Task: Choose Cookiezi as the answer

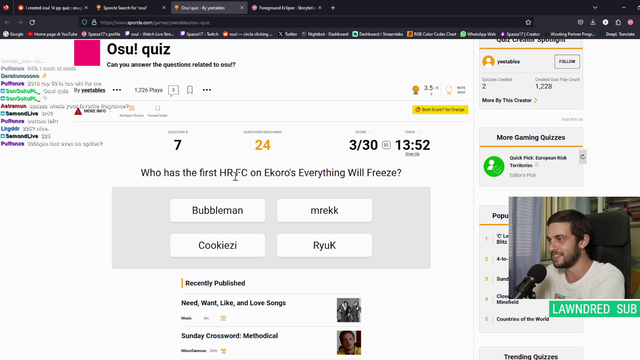Action: (x=218, y=245)
